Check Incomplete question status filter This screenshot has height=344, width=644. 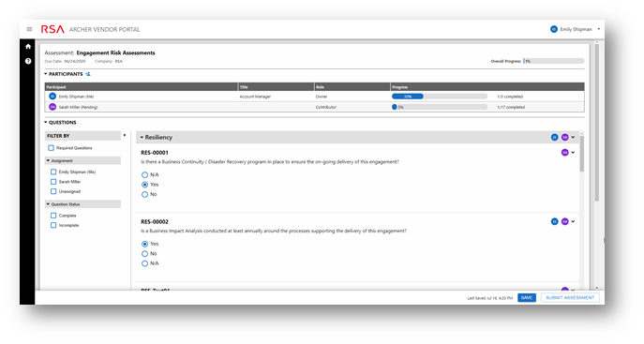(x=53, y=225)
